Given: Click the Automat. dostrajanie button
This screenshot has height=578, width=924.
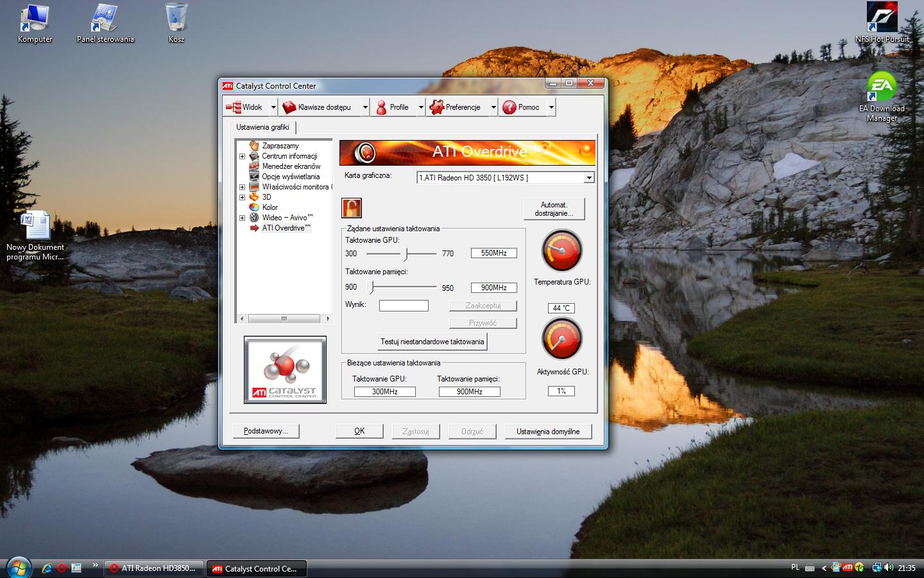Looking at the screenshot, I should pos(554,209).
